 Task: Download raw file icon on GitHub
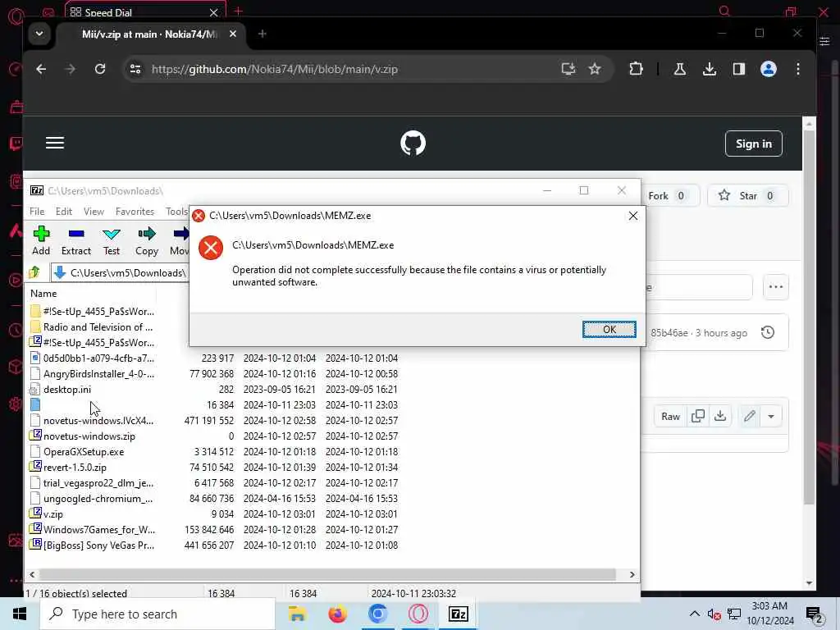(x=720, y=416)
